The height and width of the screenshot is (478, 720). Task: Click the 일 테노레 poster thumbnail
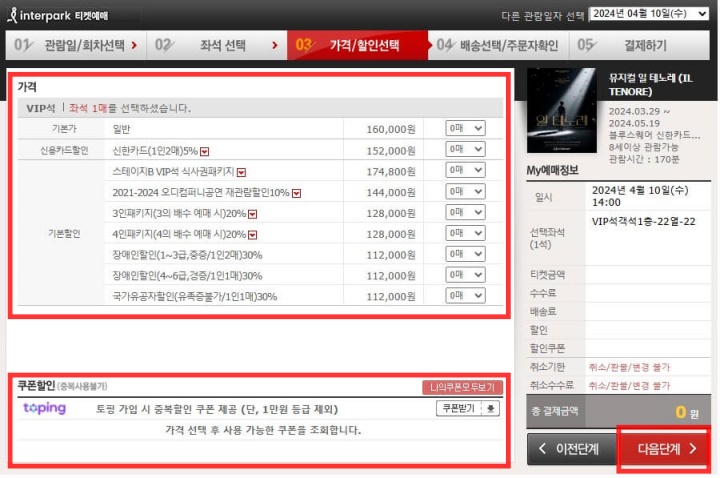click(x=562, y=111)
